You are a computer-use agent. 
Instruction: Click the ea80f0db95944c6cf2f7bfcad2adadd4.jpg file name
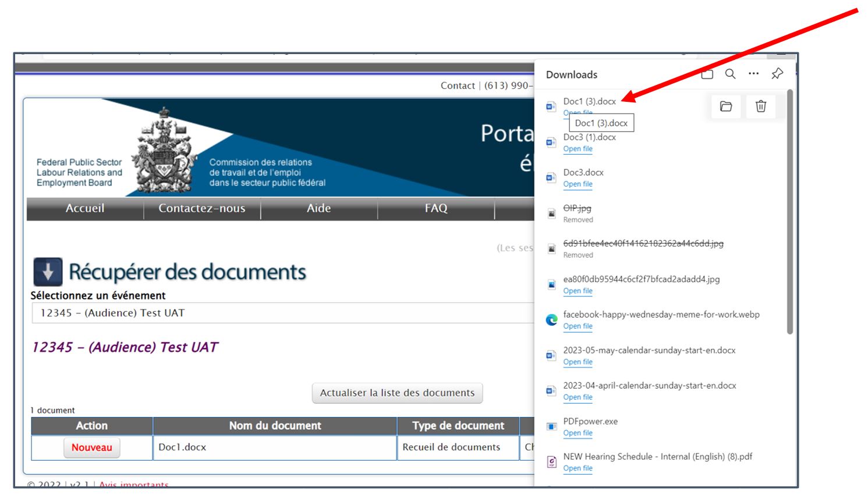click(x=642, y=279)
